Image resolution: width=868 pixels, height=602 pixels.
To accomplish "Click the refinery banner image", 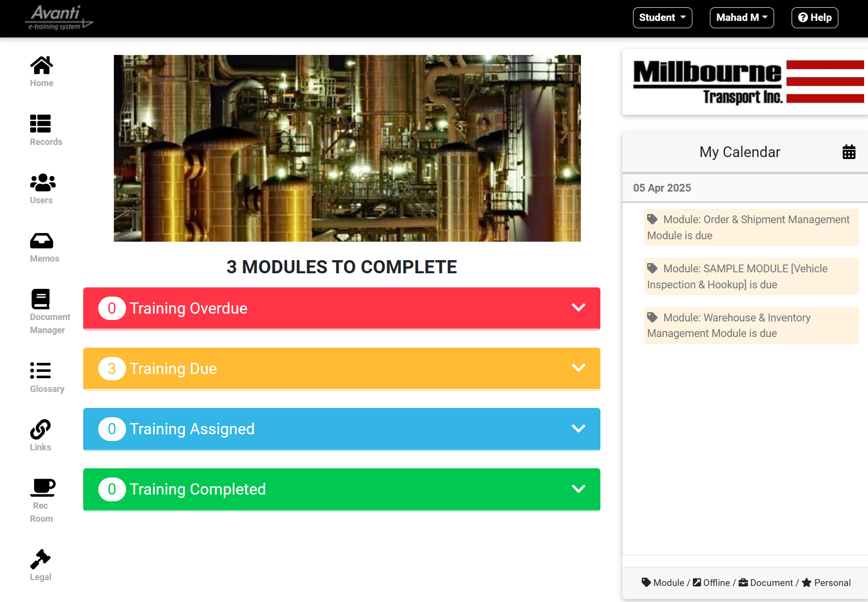I will pos(347,148).
